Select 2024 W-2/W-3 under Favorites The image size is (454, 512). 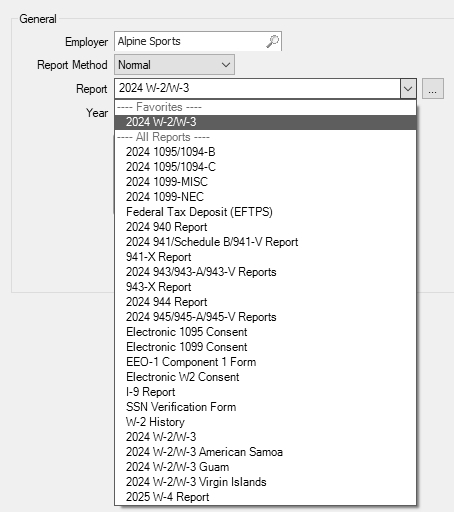[x=265, y=122]
